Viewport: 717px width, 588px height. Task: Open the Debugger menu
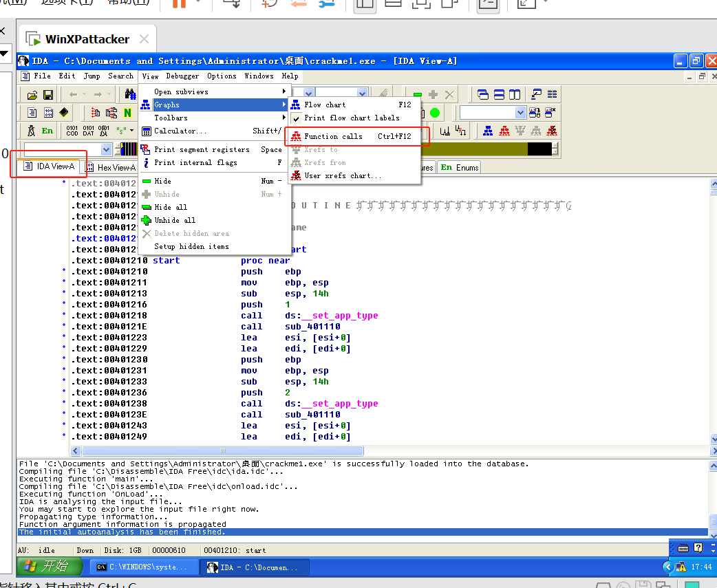coord(182,76)
